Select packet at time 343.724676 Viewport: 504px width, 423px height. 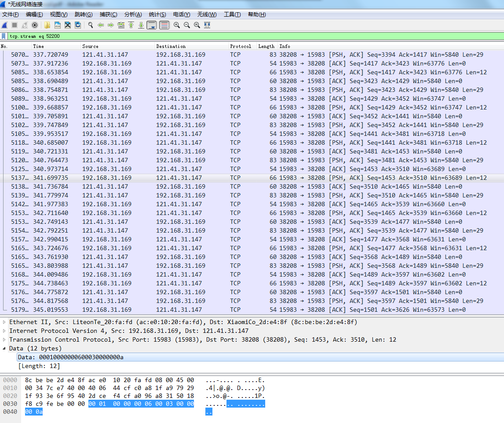tap(252, 248)
